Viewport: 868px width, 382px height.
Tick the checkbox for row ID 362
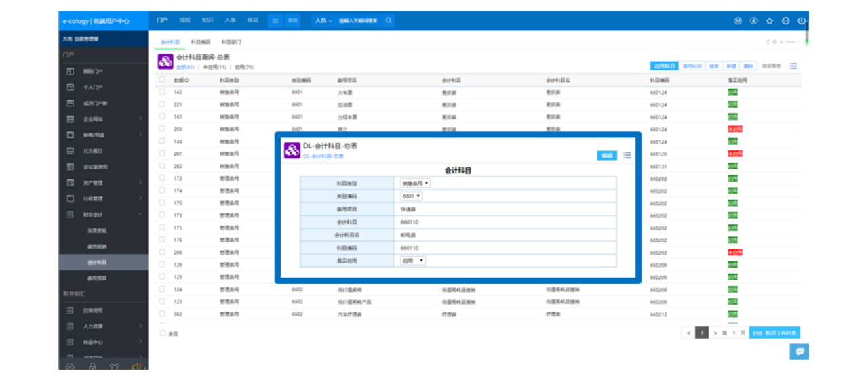click(162, 314)
